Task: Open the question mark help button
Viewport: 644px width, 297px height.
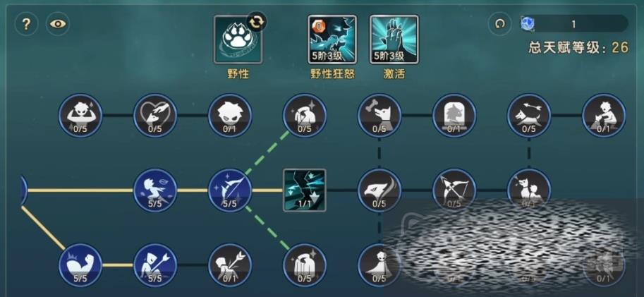Action: [26, 24]
